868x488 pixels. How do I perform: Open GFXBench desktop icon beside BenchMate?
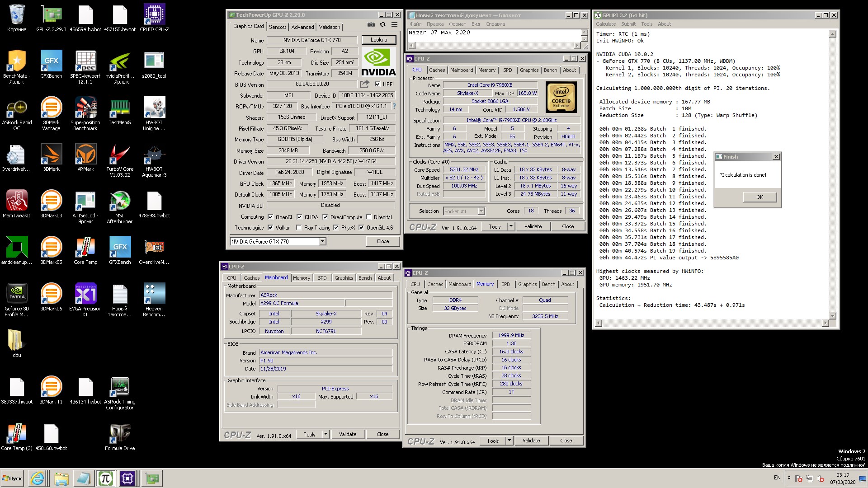click(x=51, y=65)
